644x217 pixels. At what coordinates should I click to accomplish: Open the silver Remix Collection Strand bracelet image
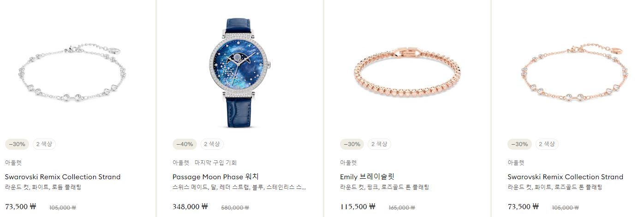coord(72,73)
